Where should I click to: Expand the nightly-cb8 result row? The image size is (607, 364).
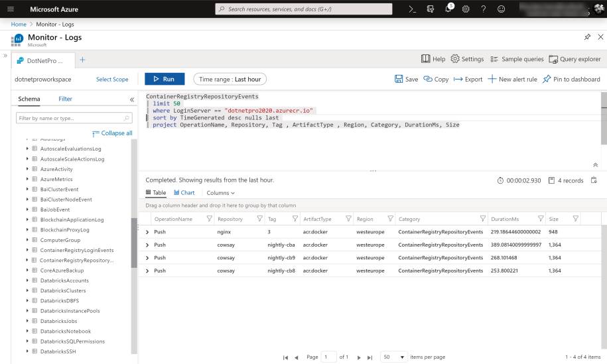point(147,271)
